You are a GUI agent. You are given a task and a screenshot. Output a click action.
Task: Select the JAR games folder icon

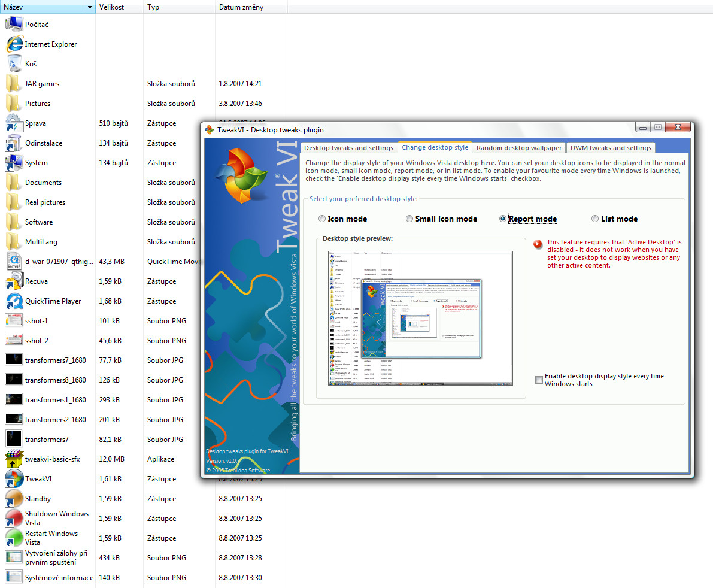(14, 84)
